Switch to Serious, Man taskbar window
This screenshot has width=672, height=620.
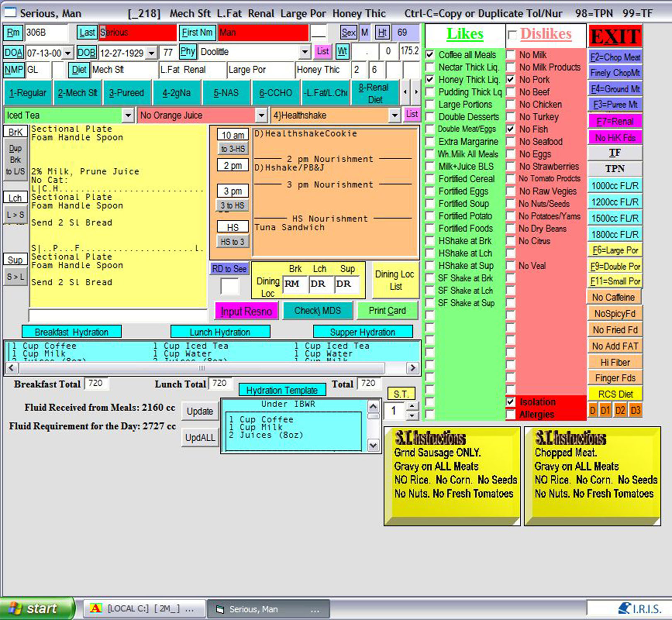(x=268, y=609)
